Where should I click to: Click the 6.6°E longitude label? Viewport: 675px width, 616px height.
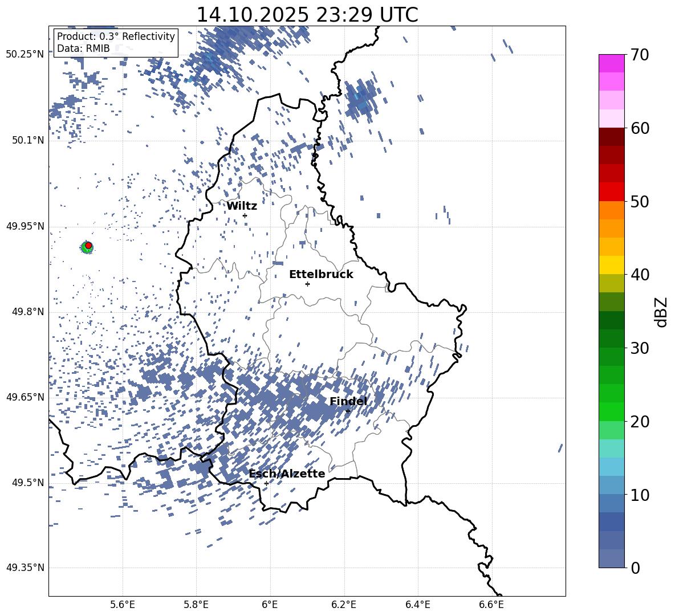[x=491, y=605]
